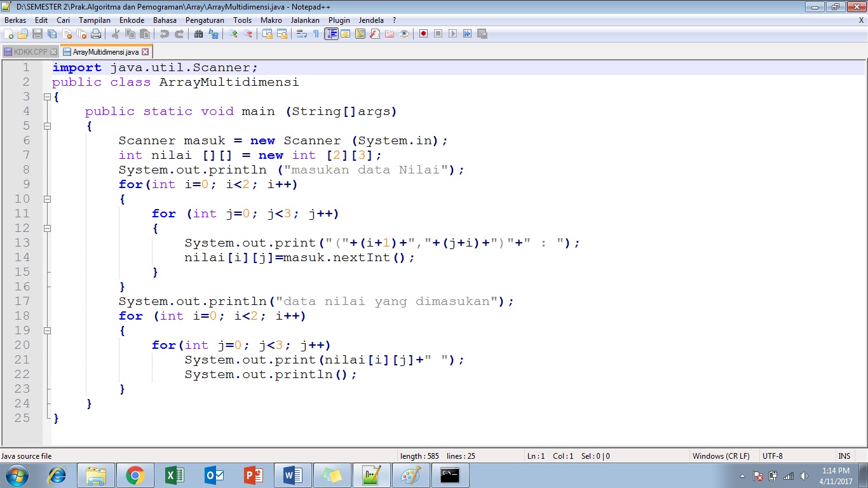Open Microsoft Word from the taskbar
868x488 pixels.
(292, 475)
